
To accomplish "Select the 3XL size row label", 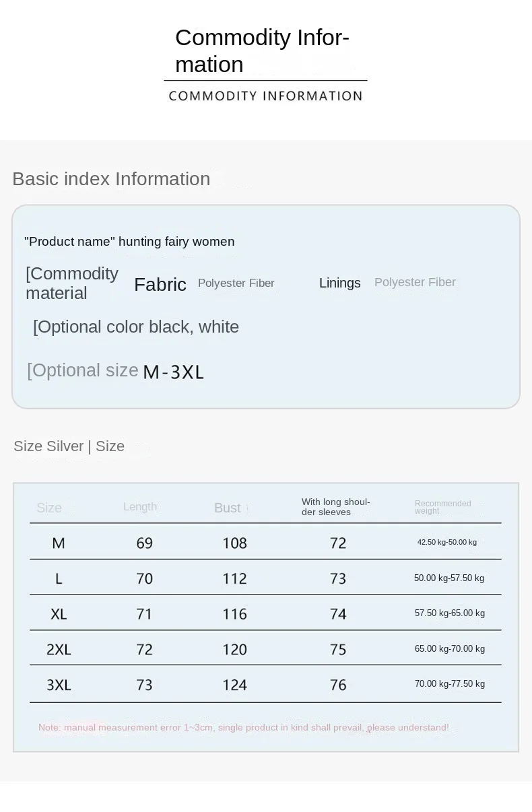I will click(59, 685).
